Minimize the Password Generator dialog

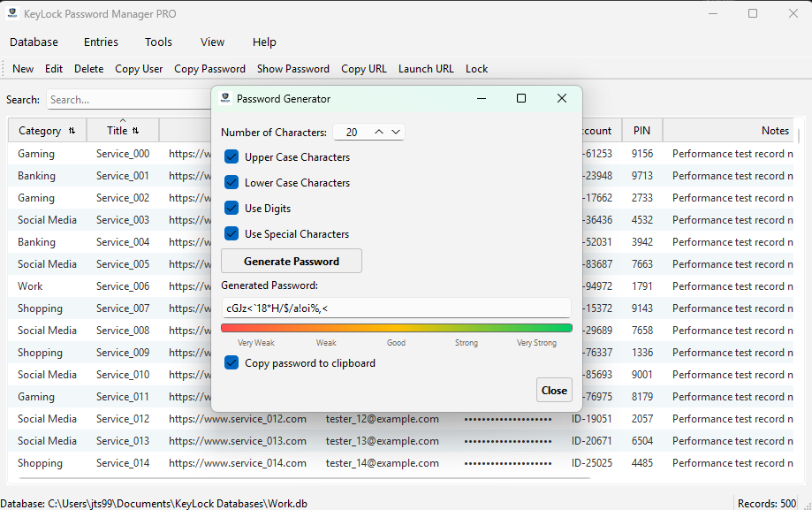pyautogui.click(x=482, y=98)
